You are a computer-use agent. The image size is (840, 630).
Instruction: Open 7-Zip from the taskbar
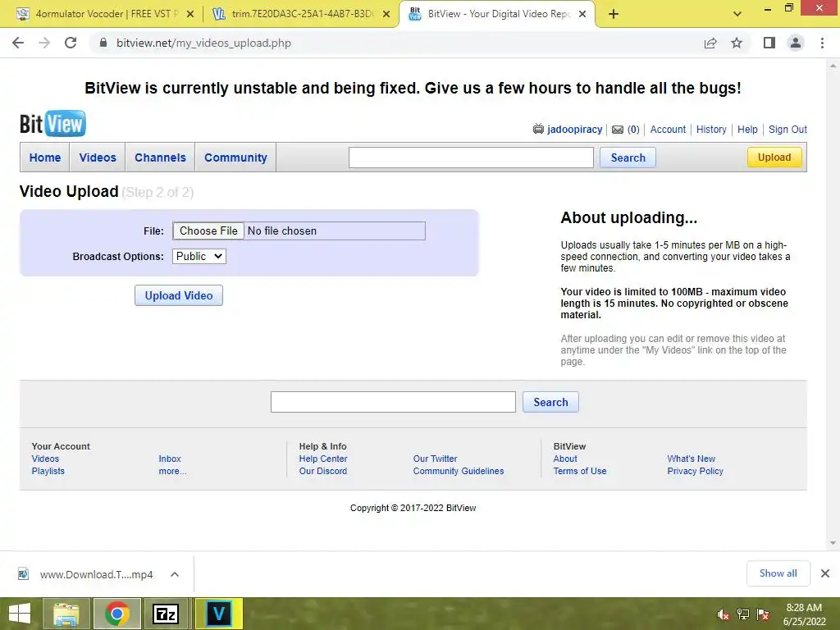166,614
